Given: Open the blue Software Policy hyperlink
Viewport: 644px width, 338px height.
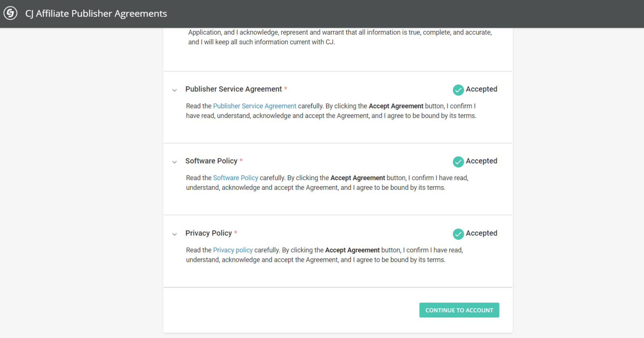Looking at the screenshot, I should tap(235, 178).
